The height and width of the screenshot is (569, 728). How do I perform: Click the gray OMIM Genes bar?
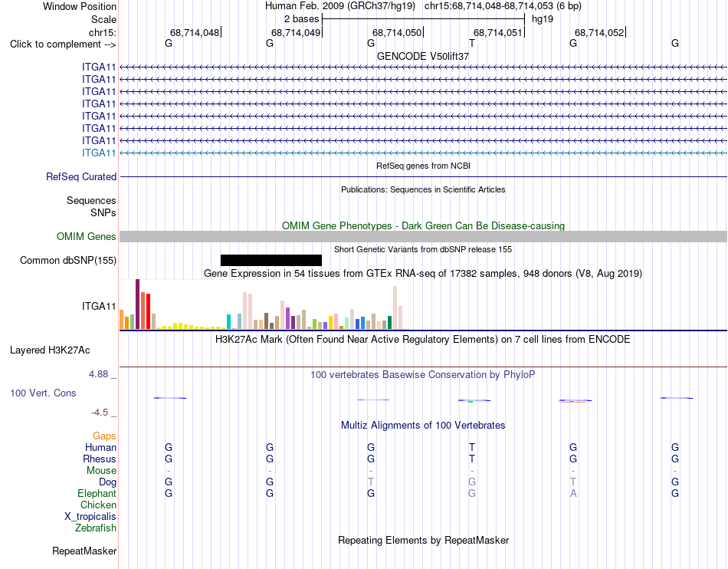tap(423, 236)
